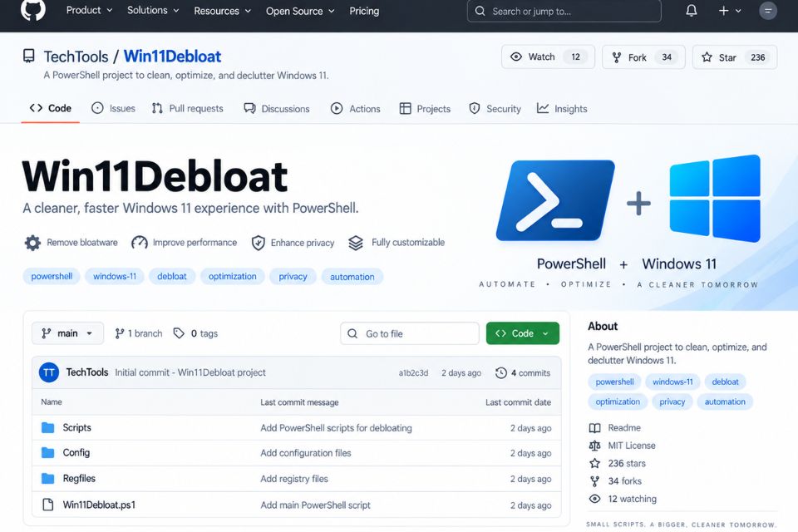View the 4 commits link

tap(523, 372)
